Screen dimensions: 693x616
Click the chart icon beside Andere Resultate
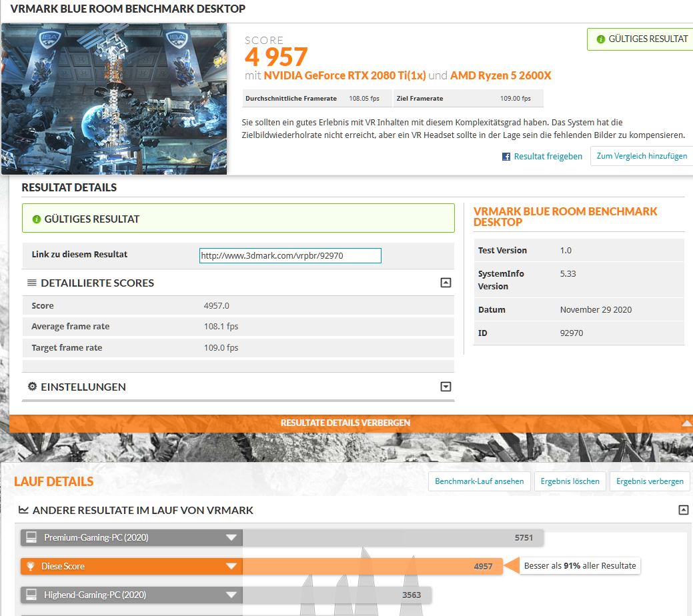(23, 510)
